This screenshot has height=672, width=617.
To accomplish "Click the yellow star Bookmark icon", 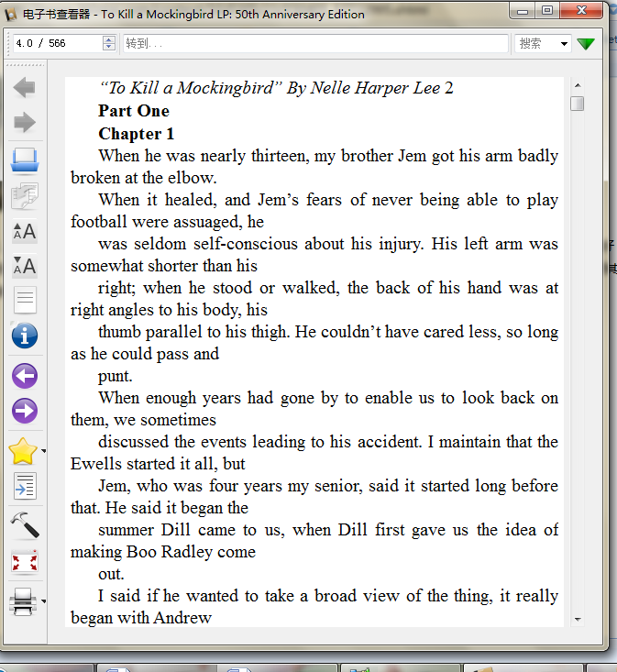I will click(x=23, y=451).
